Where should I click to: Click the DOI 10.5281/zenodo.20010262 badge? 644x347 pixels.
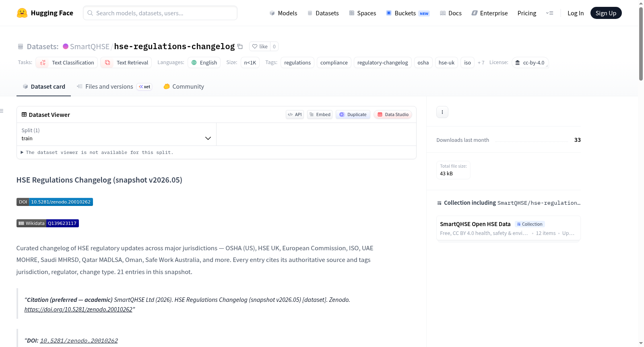click(55, 202)
